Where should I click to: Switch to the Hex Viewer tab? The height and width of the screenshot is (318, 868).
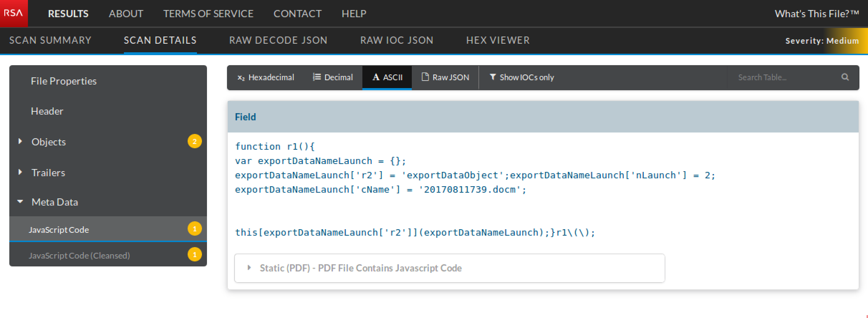pos(498,40)
